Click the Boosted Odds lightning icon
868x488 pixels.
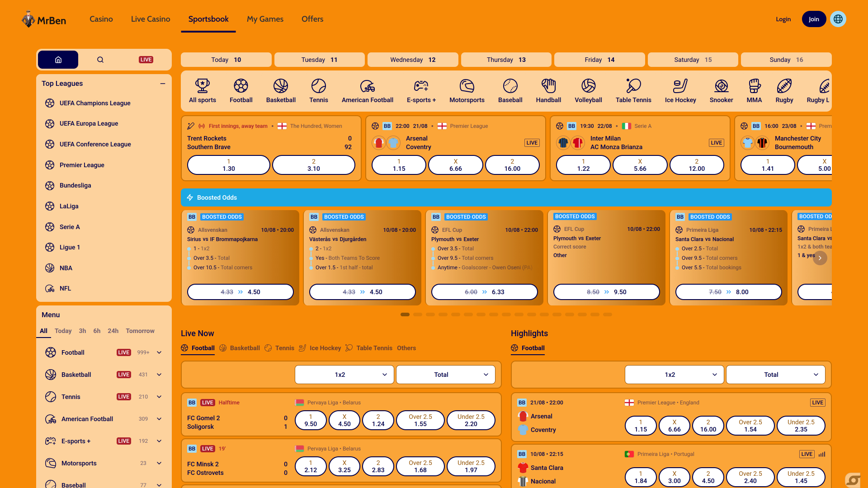190,197
